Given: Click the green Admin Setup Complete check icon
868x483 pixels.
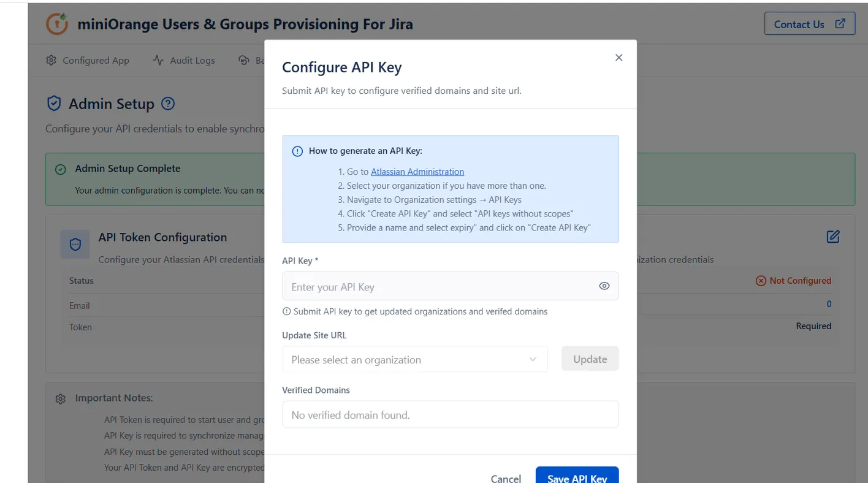Looking at the screenshot, I should click(61, 169).
